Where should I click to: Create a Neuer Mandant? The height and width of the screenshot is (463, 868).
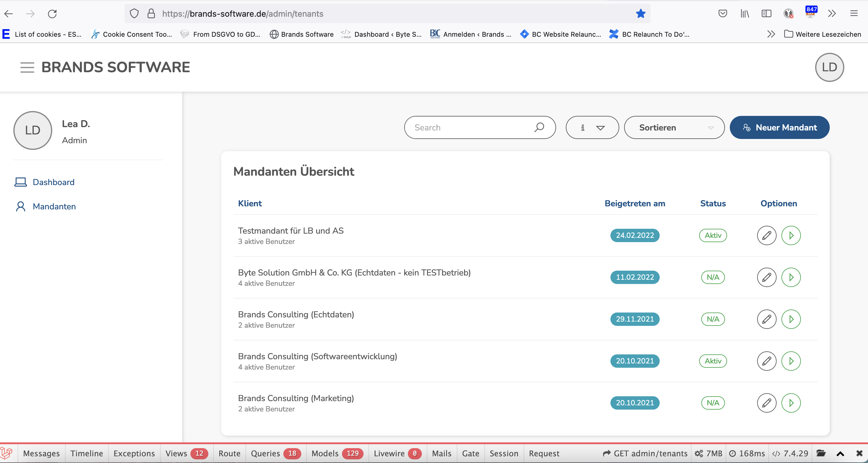(779, 128)
